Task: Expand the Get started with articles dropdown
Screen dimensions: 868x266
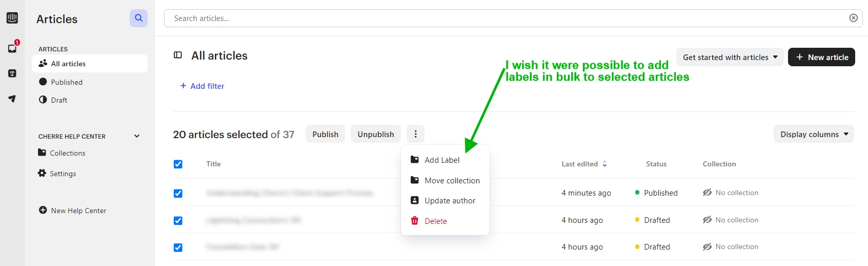Action: point(730,57)
